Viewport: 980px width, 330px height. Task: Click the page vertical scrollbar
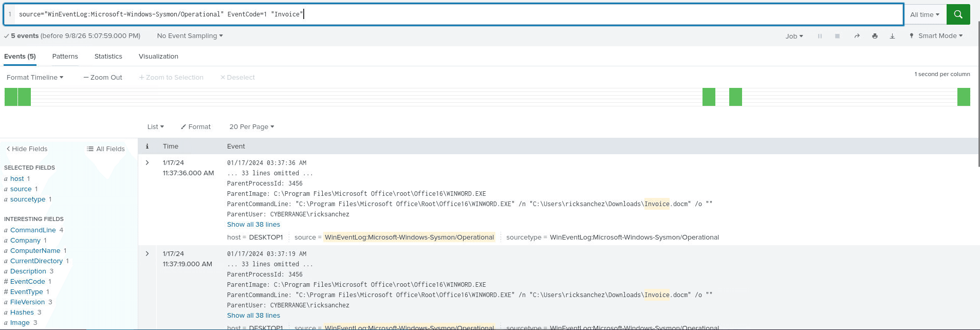coord(978,94)
